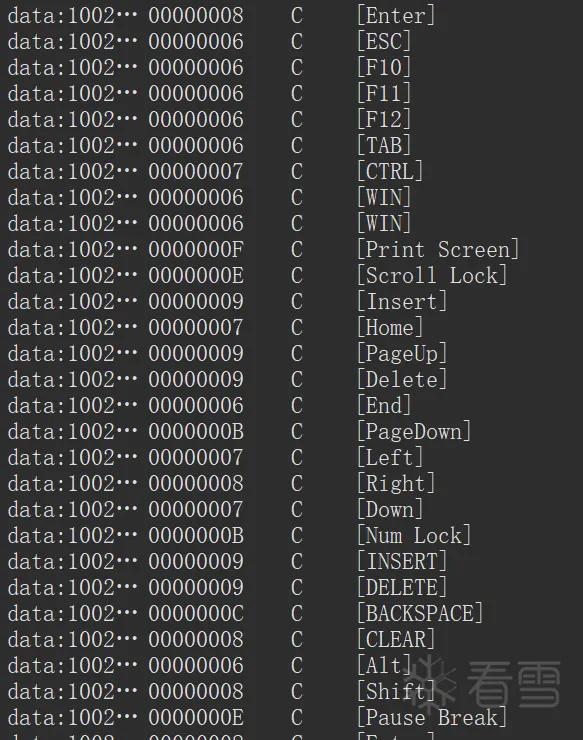This screenshot has width=583, height=740.
Task: Select the [TAB] string entry
Action: [291, 145]
